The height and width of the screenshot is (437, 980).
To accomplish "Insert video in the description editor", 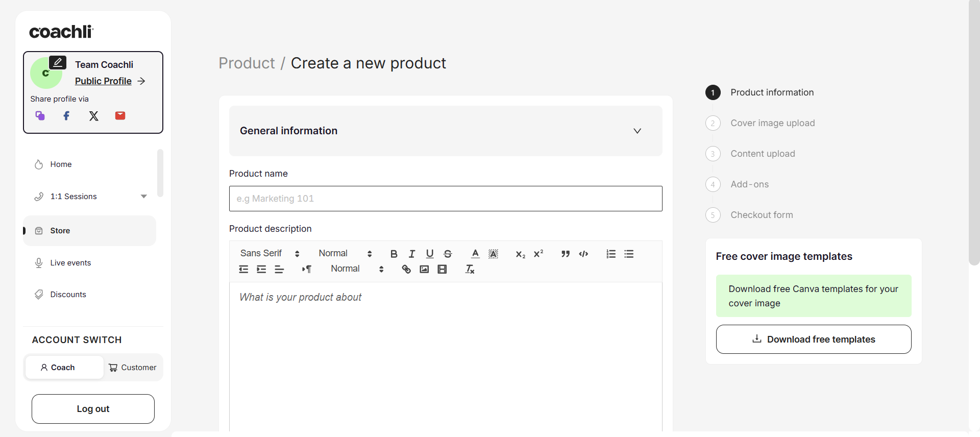I will click(442, 269).
